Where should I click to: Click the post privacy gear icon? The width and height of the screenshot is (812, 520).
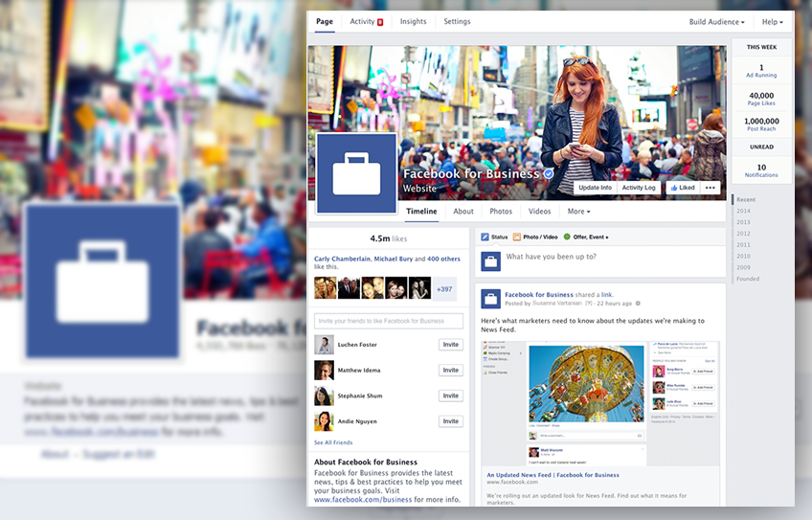point(638,304)
